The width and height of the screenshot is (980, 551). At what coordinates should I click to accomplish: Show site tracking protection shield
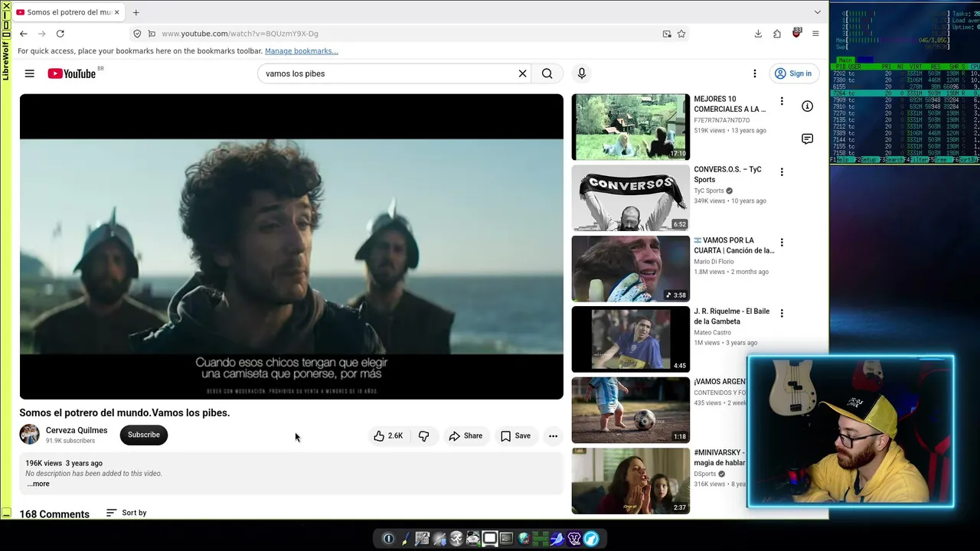137,34
